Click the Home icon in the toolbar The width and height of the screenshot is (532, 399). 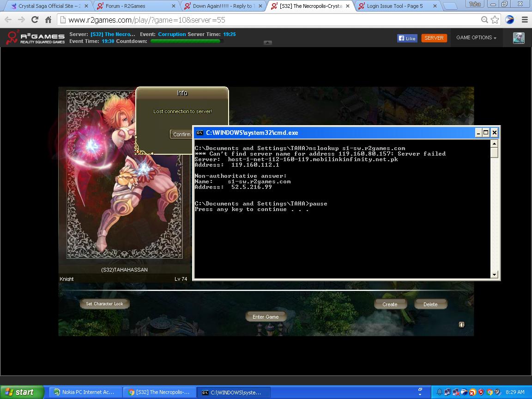coord(48,20)
